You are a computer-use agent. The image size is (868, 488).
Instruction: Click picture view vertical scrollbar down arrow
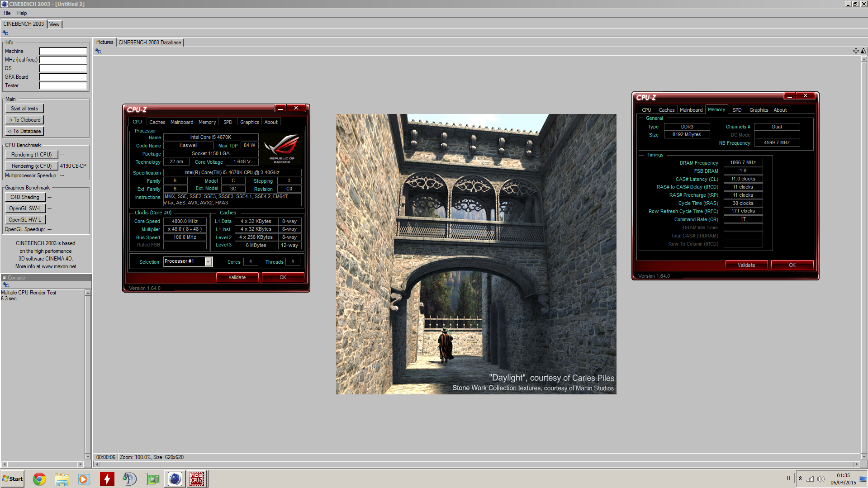863,457
